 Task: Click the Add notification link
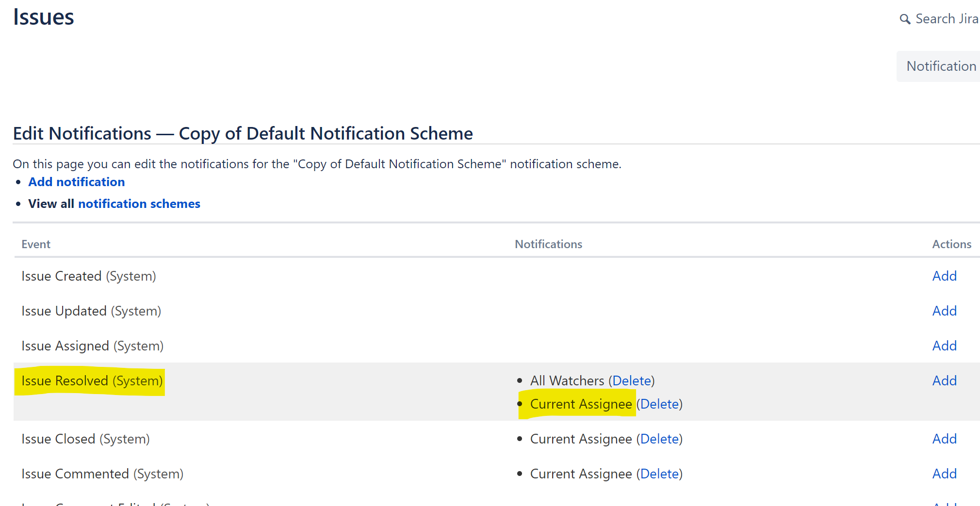76,182
